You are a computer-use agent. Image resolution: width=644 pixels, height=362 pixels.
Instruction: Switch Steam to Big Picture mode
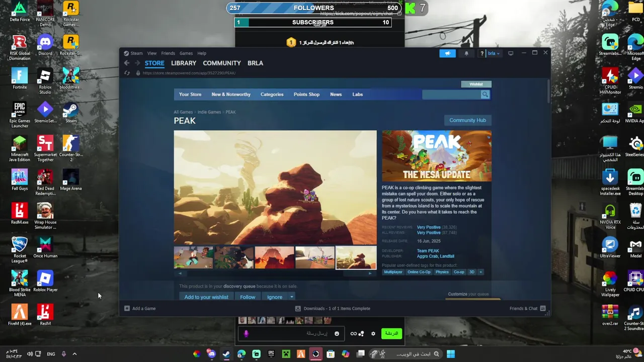pyautogui.click(x=511, y=53)
